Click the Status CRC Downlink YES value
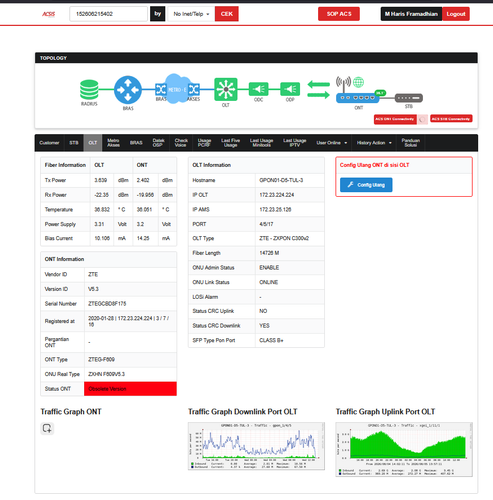Screen dimensions: 493x500 264,326
